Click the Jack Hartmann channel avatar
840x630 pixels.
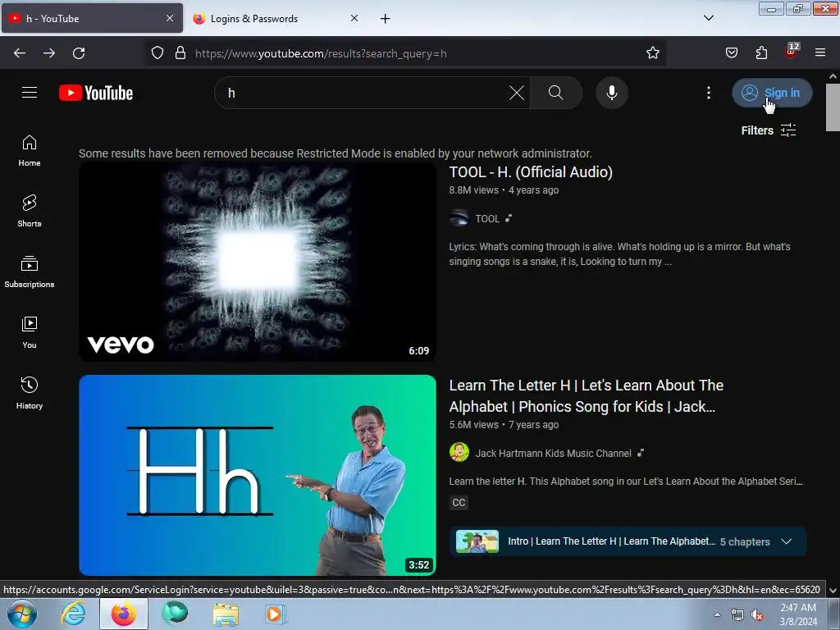[459, 452]
